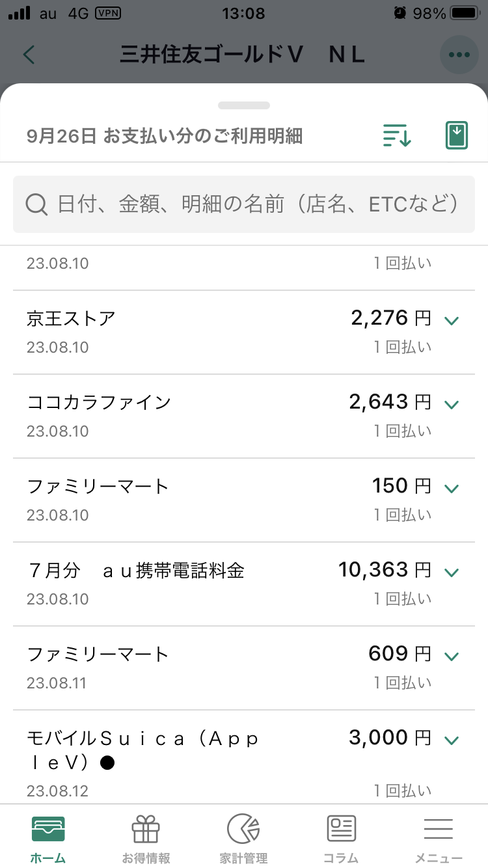Viewport: 488px width, 868px height.
Task: Expand the モバイルSuica 3,000円 entry
Action: [x=452, y=739]
